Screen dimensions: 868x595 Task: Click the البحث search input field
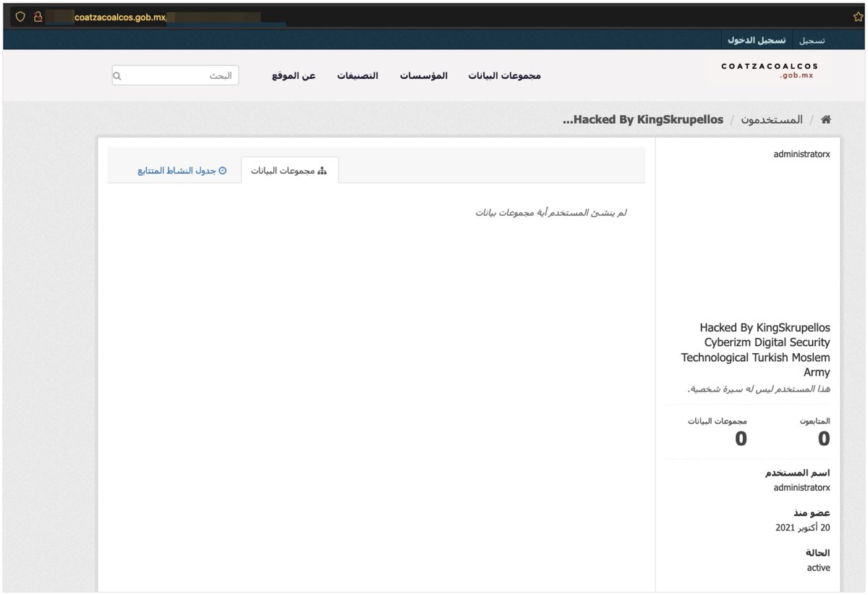(175, 75)
